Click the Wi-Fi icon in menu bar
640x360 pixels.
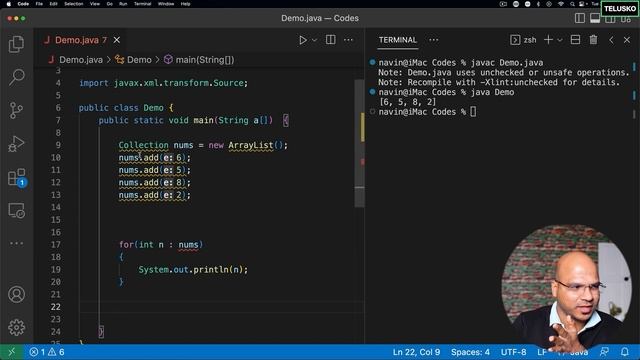(561, 4)
